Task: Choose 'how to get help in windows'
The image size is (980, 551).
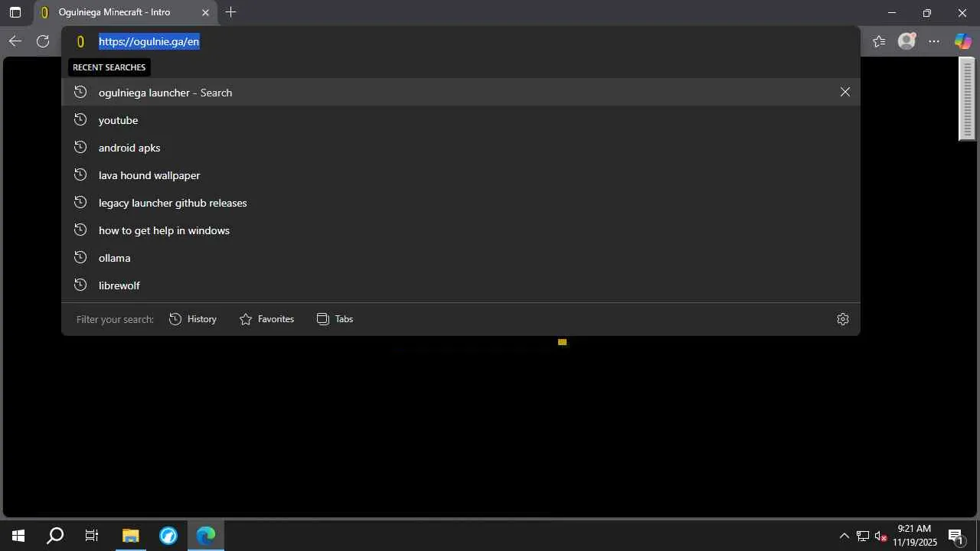Action: point(461,230)
